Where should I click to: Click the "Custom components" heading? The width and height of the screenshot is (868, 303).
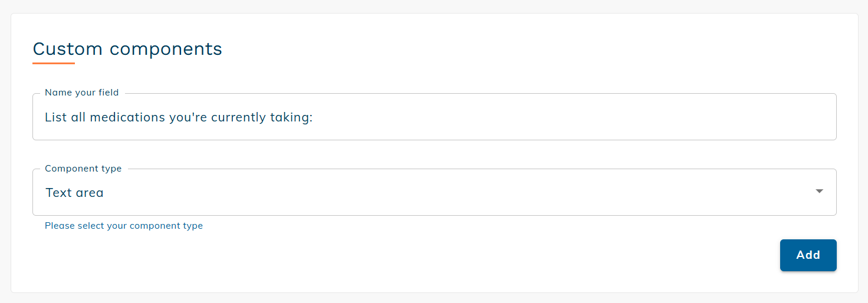click(x=127, y=49)
